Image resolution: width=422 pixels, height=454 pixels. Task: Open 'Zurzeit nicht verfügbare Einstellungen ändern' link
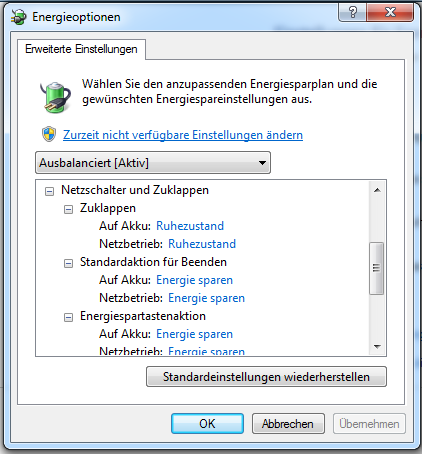183,135
